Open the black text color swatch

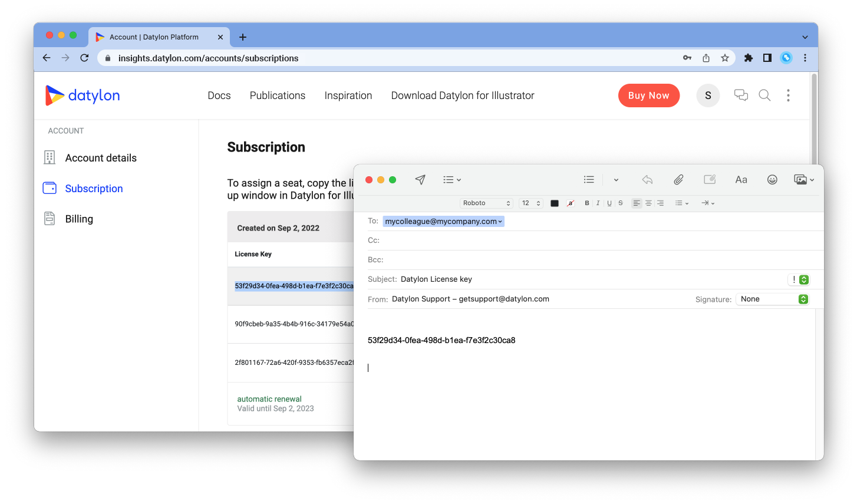click(555, 203)
